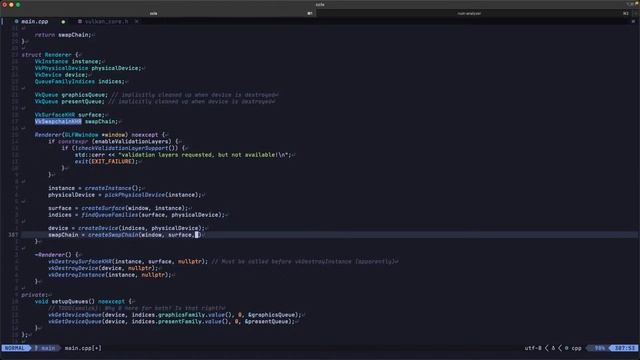The height and width of the screenshot is (360, 640).
Task: Click the checkValidationLayerSupport() call
Action: (126, 148)
